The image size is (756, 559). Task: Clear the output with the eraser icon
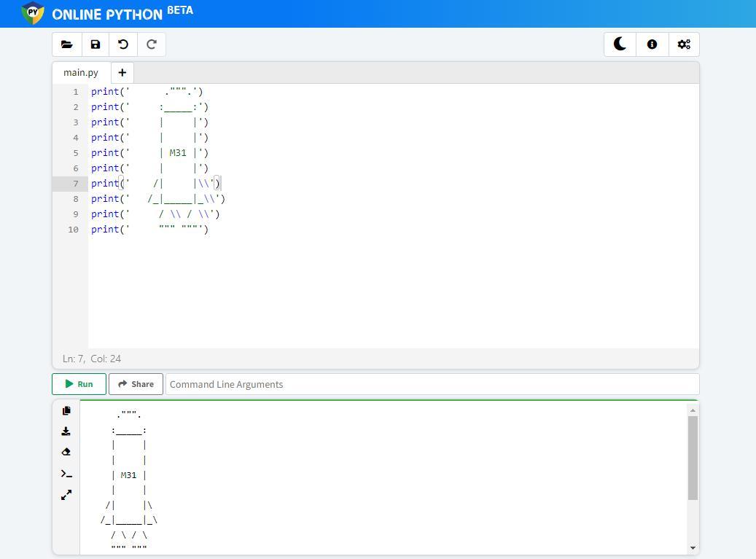click(x=66, y=452)
